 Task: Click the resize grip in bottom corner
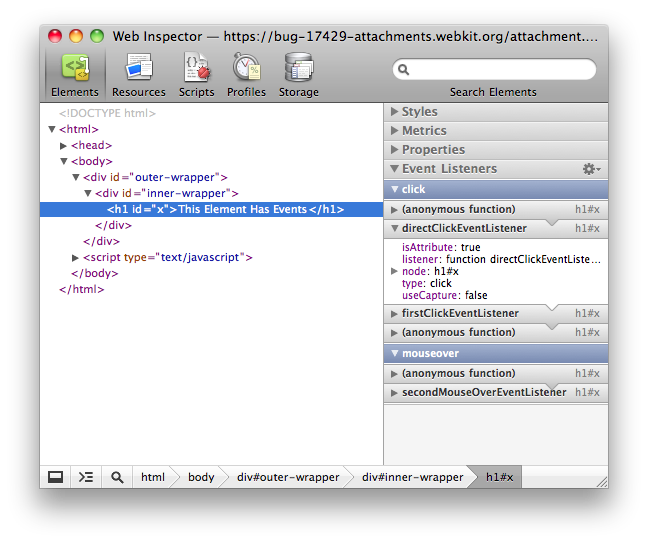(x=602, y=482)
